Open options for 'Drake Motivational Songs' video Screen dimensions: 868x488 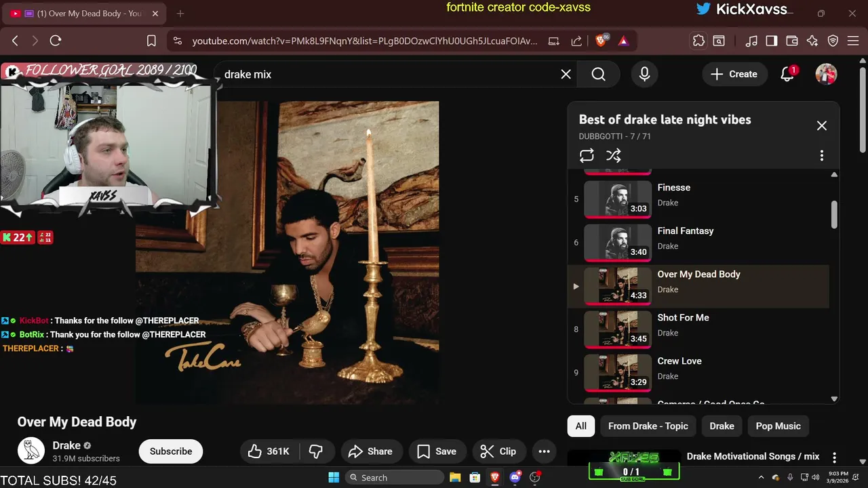[835, 458]
